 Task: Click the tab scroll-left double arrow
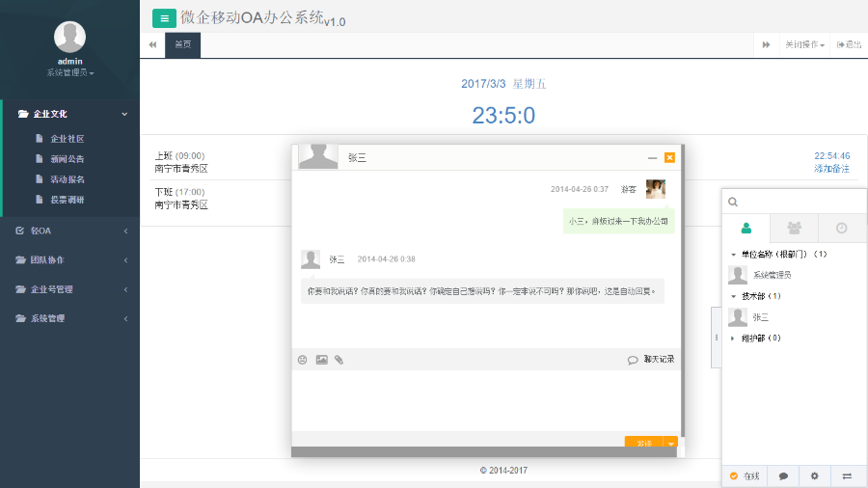[152, 44]
